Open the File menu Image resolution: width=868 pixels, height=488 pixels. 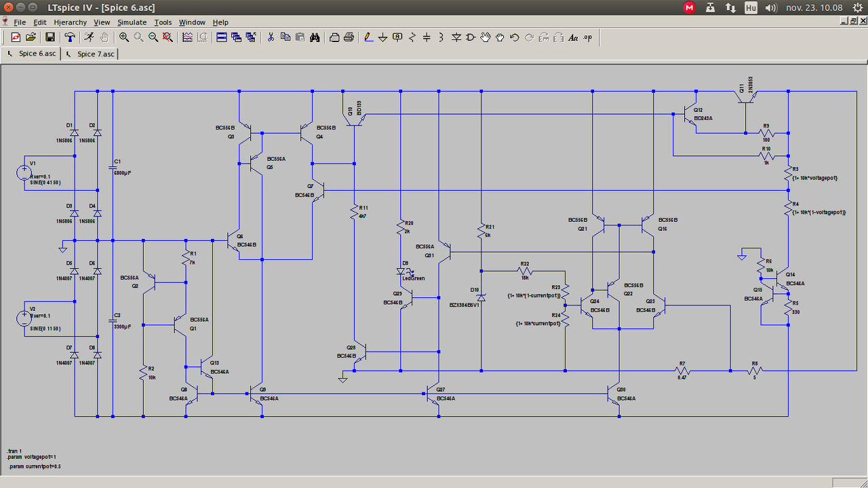click(x=19, y=22)
